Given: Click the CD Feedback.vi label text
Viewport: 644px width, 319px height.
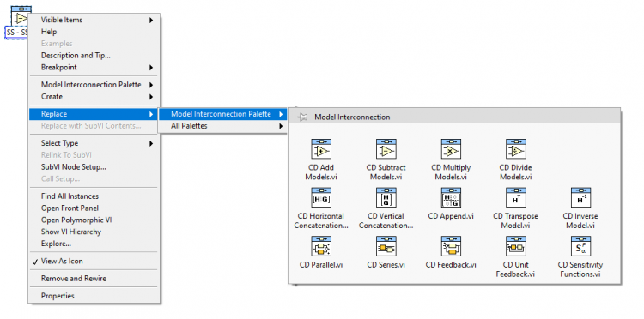Looking at the screenshot, I should (x=451, y=265).
